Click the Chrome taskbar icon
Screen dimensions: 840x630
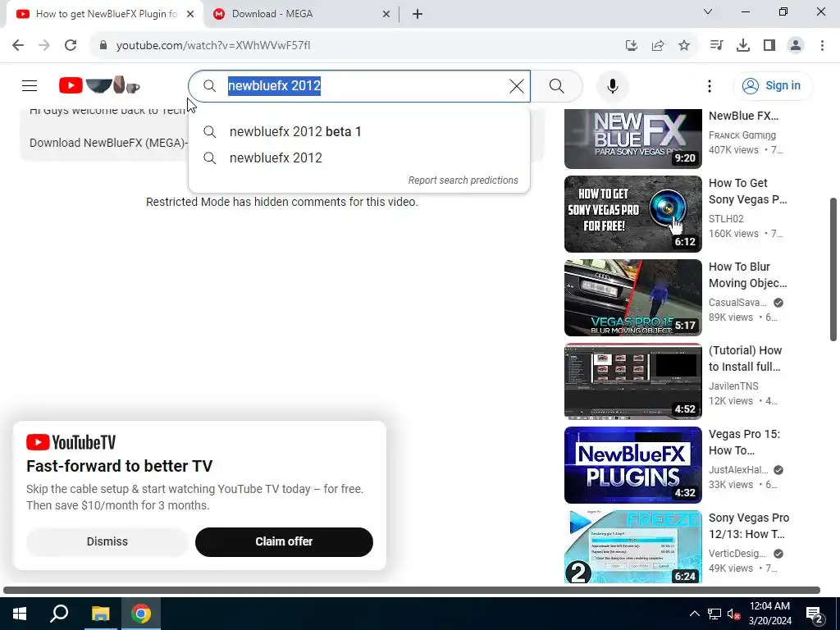click(141, 614)
